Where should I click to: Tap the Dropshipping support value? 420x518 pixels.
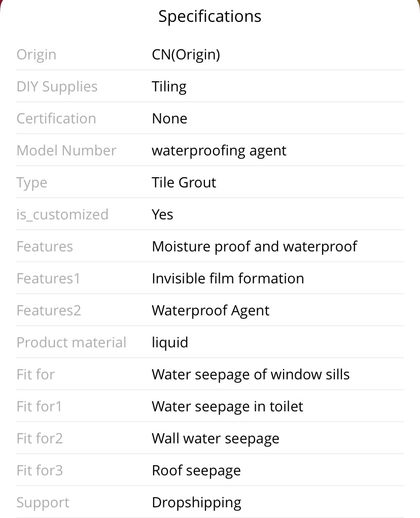click(197, 503)
